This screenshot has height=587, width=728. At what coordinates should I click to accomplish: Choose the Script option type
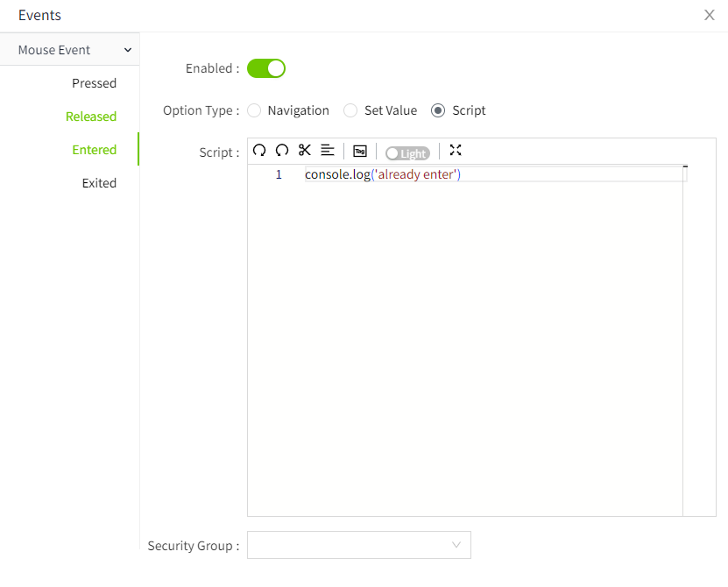(x=438, y=110)
